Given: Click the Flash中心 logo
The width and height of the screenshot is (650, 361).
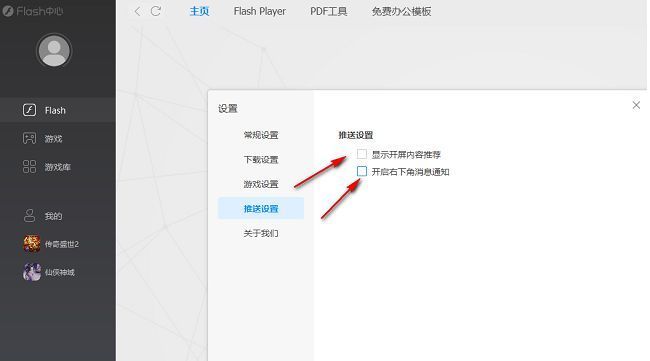Looking at the screenshot, I should pyautogui.click(x=32, y=11).
